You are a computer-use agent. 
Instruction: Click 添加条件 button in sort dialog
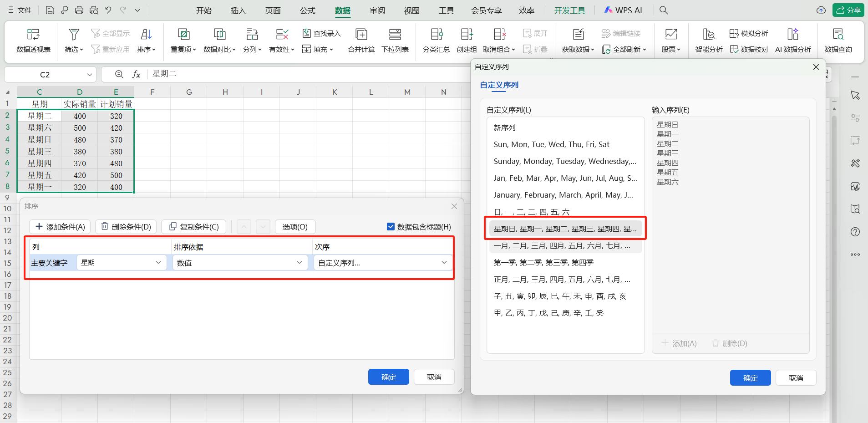tap(60, 227)
